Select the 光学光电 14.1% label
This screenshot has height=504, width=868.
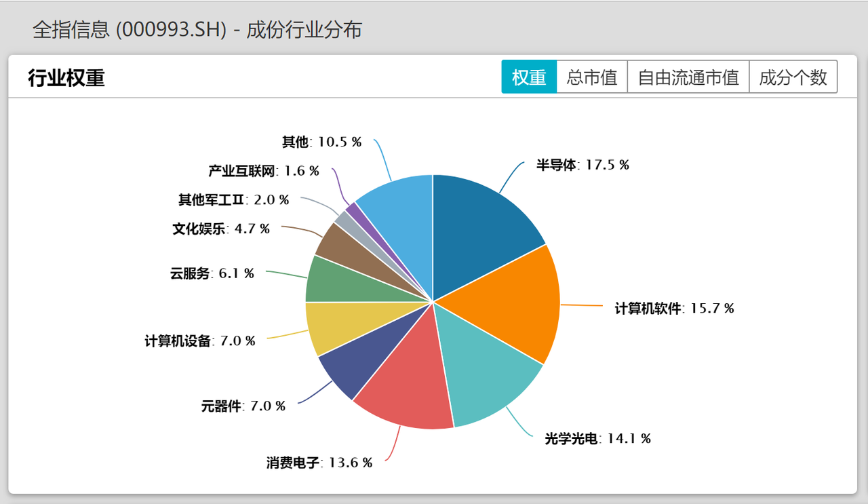597,439
